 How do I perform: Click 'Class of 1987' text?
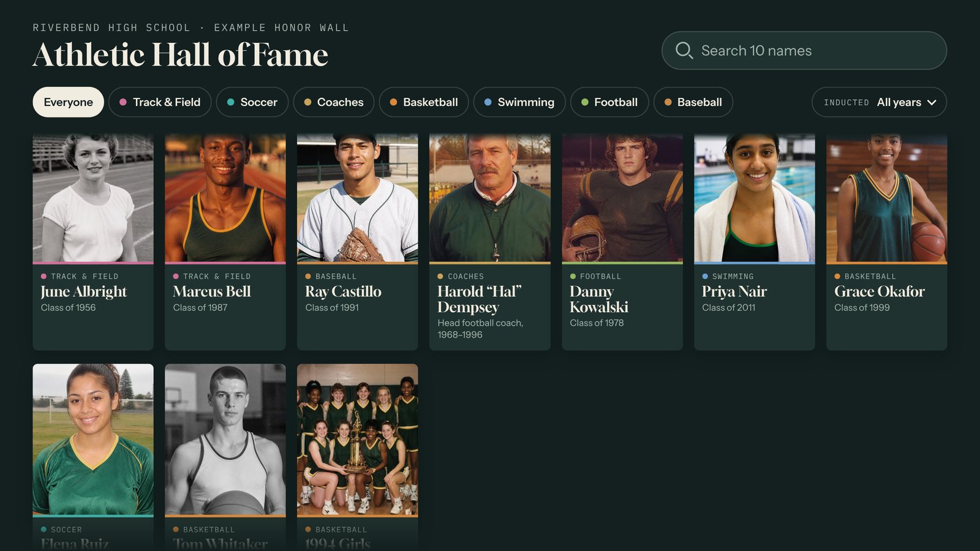(200, 307)
